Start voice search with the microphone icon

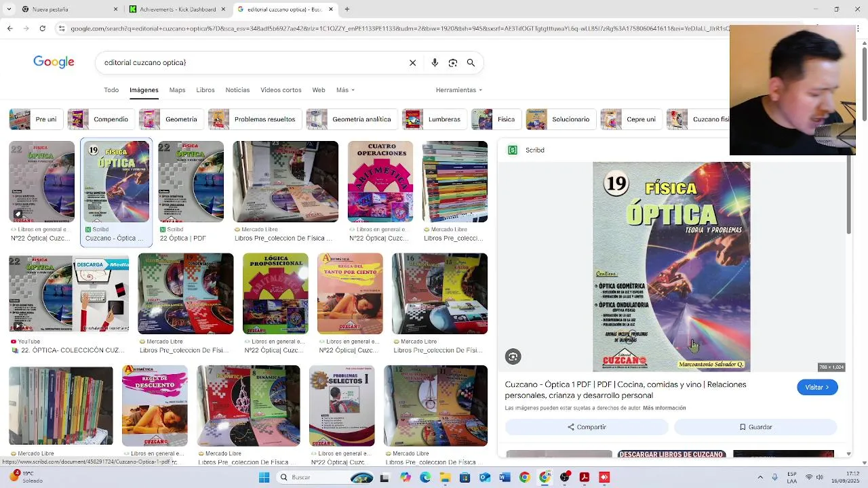point(435,62)
